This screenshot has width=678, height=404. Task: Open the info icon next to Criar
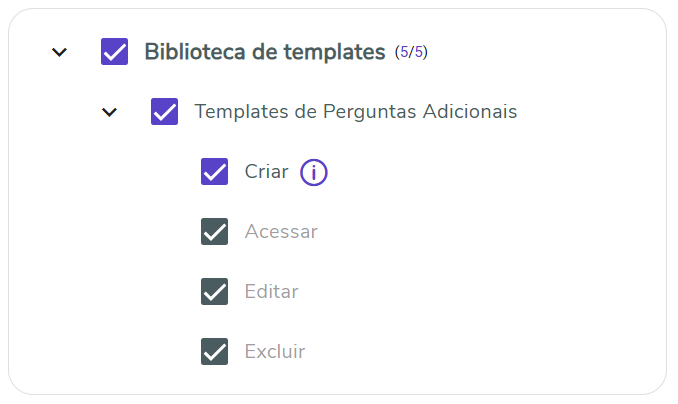314,172
